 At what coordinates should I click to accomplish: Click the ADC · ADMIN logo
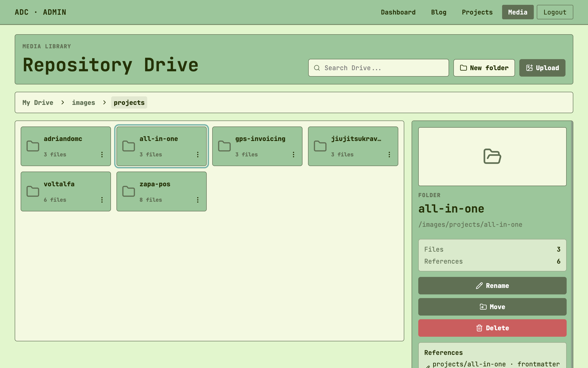41,12
